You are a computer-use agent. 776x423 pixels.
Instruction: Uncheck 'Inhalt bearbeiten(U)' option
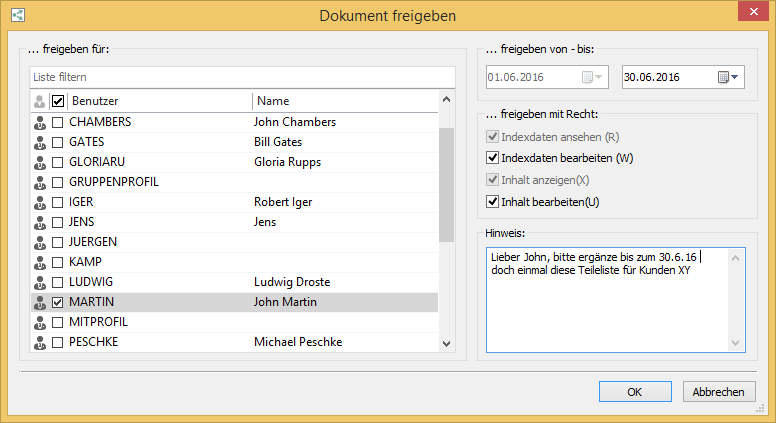491,202
